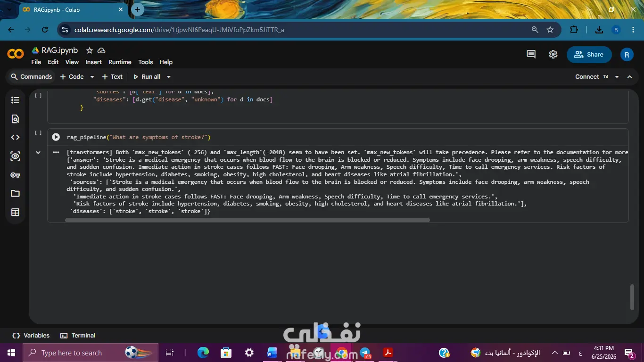This screenshot has width=644, height=362.
Task: Close the RAG.ipynb browser tab
Action: 121,9
